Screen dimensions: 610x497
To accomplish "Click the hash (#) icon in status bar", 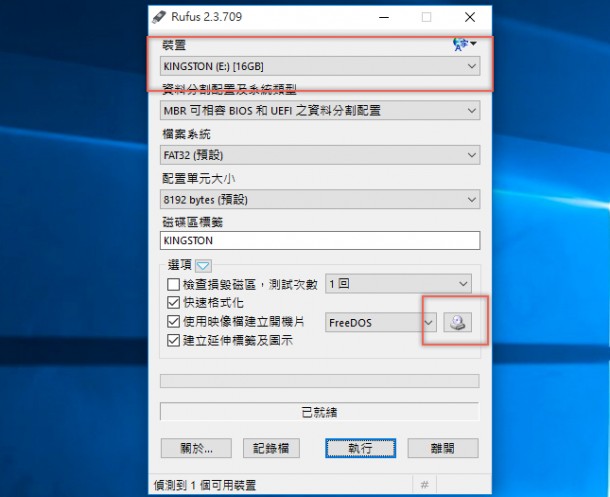I will (424, 485).
